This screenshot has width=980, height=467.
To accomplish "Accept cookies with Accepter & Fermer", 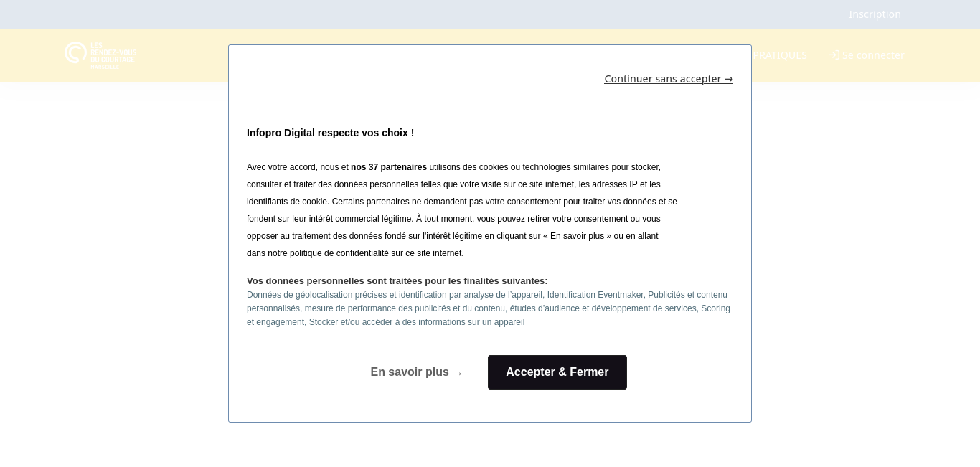I will (x=557, y=372).
